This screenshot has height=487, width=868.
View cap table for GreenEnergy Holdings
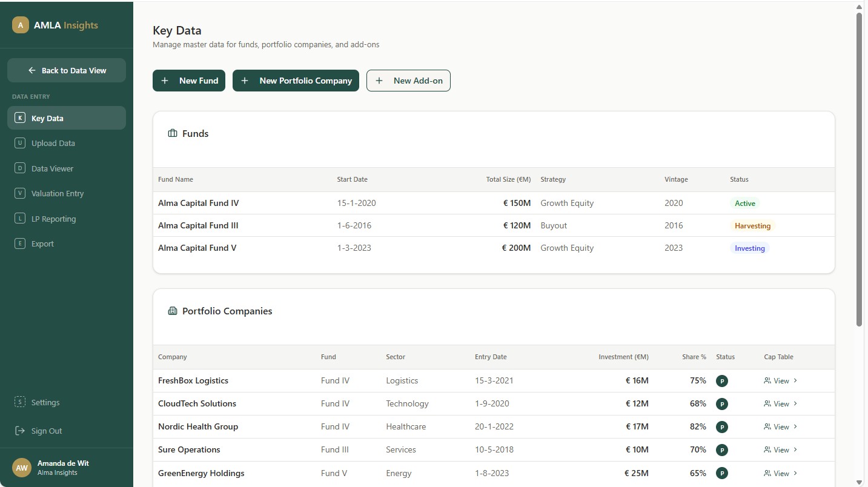(781, 473)
